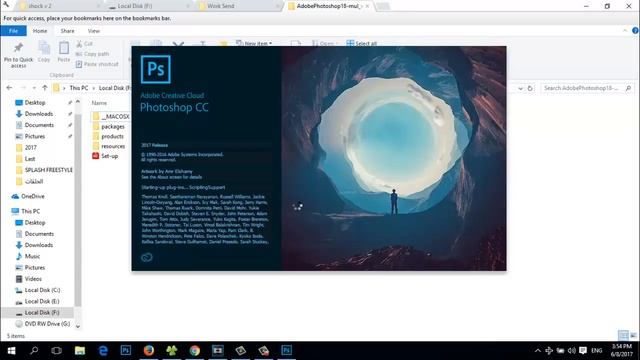Refresh the current folder view

tap(530, 88)
